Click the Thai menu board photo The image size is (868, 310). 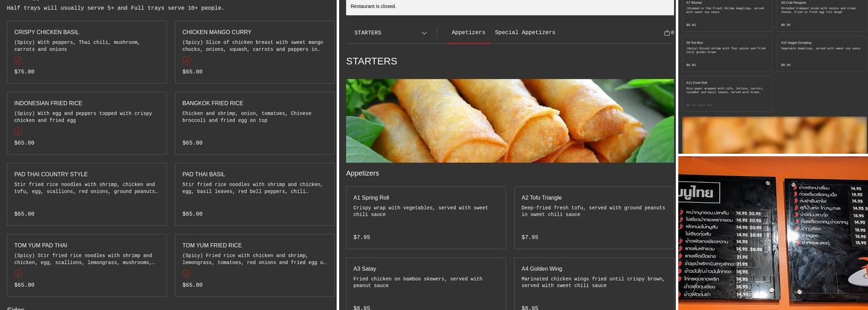(773, 233)
